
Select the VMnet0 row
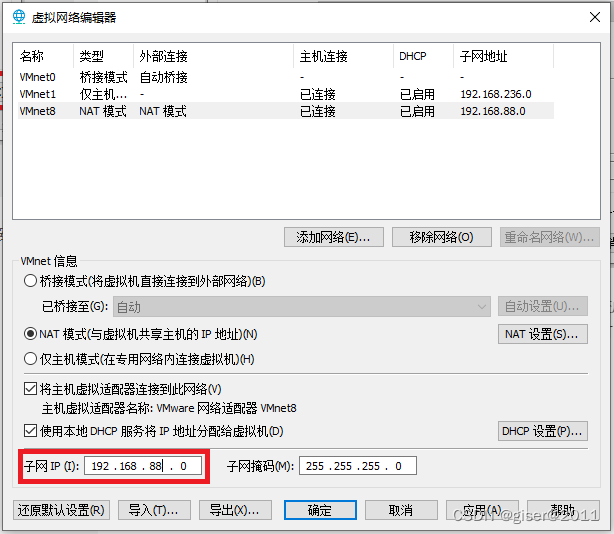(x=286, y=77)
